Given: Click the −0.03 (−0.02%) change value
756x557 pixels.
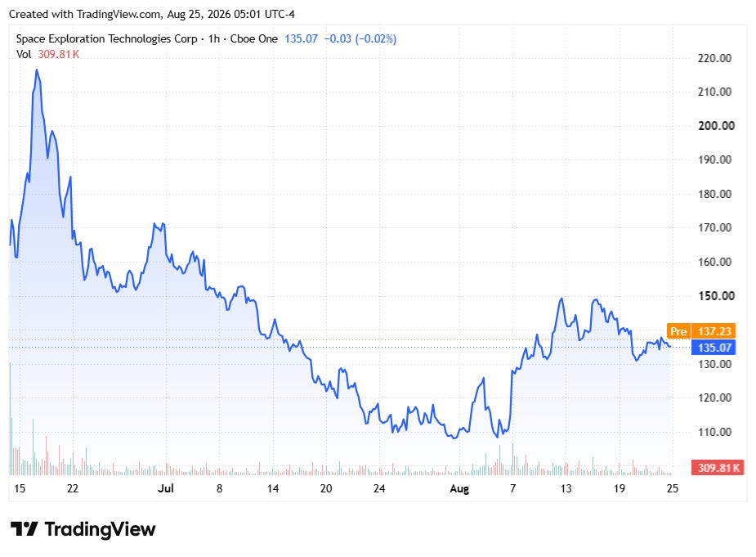Looking at the screenshot, I should pos(360,39).
